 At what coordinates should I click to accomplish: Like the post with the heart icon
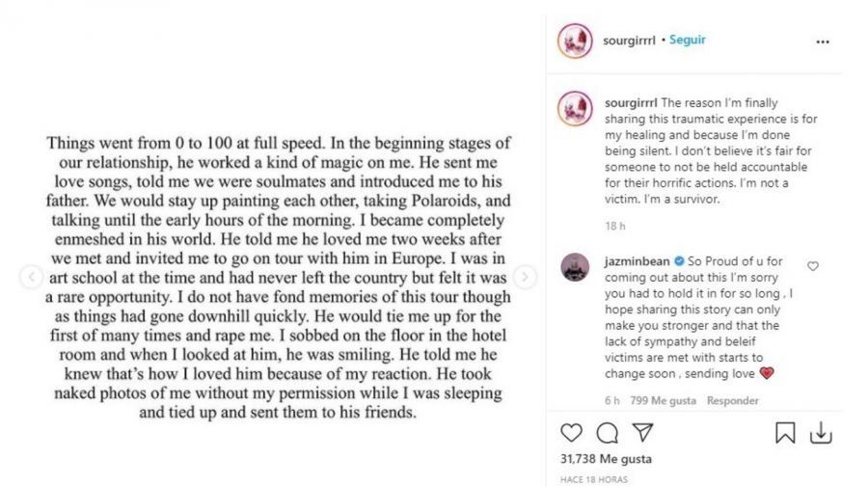pos(571,433)
